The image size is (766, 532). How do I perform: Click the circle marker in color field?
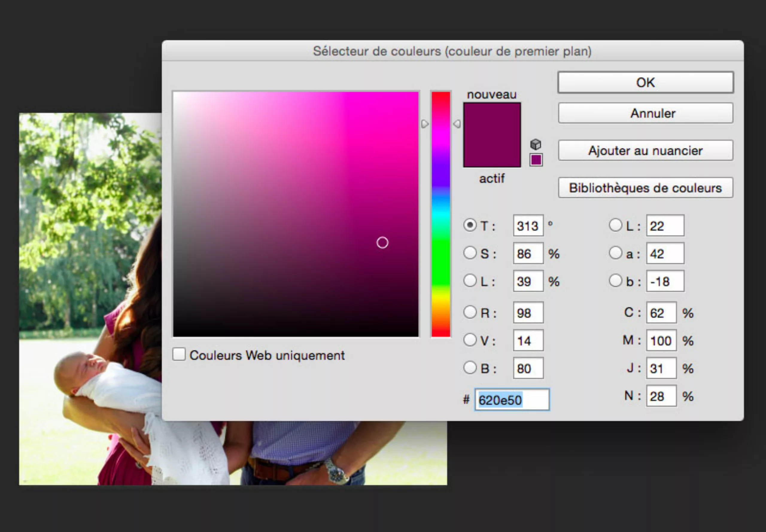click(x=382, y=243)
